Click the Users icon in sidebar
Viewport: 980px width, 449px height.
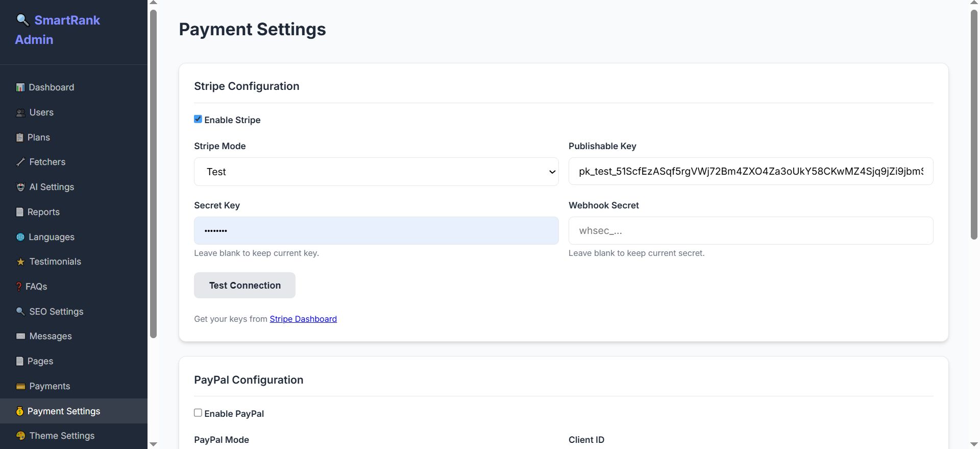click(x=20, y=113)
